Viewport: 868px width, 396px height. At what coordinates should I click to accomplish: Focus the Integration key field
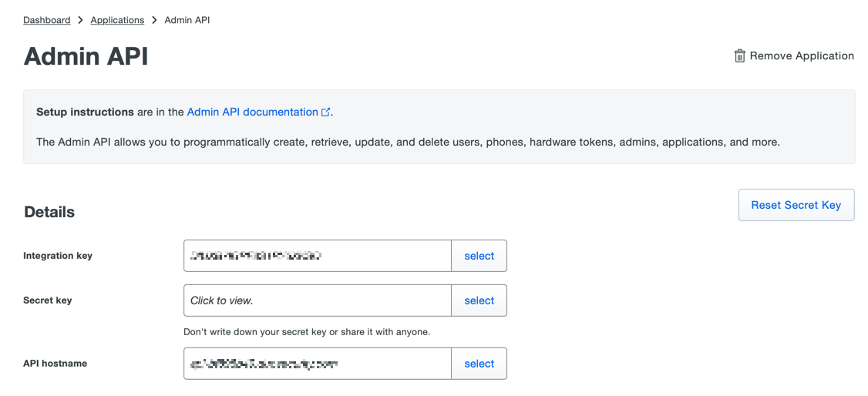click(317, 256)
